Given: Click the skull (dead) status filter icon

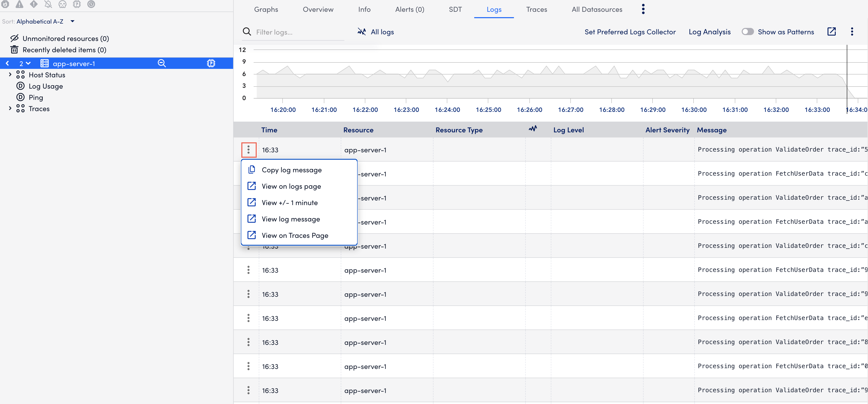Looking at the screenshot, I should 62,4.
